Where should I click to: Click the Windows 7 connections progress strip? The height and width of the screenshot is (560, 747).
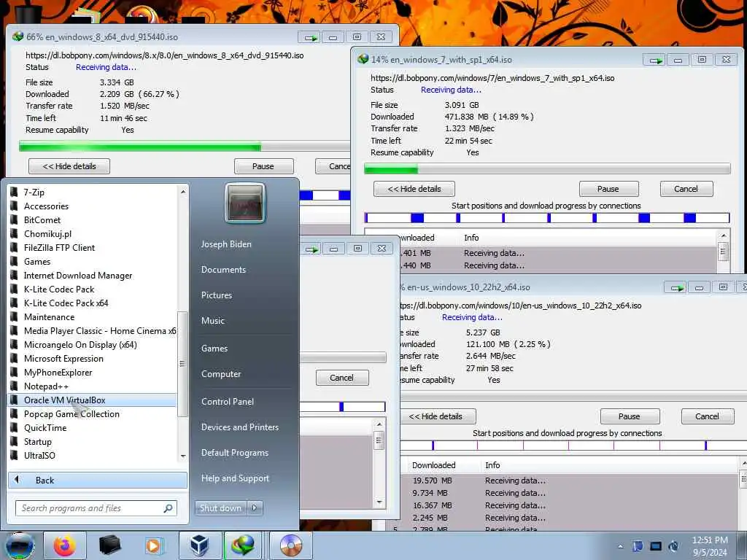click(547, 218)
